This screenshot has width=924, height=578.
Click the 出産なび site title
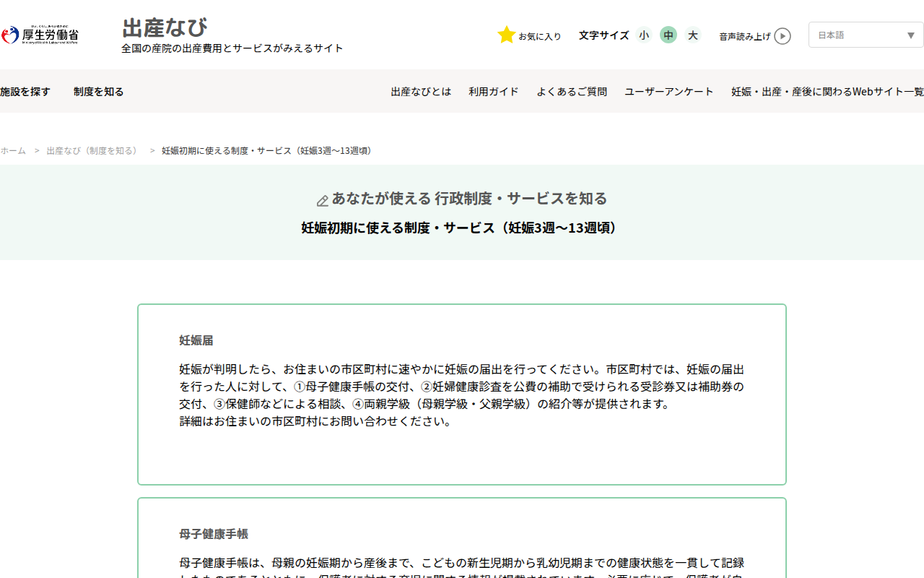point(165,27)
